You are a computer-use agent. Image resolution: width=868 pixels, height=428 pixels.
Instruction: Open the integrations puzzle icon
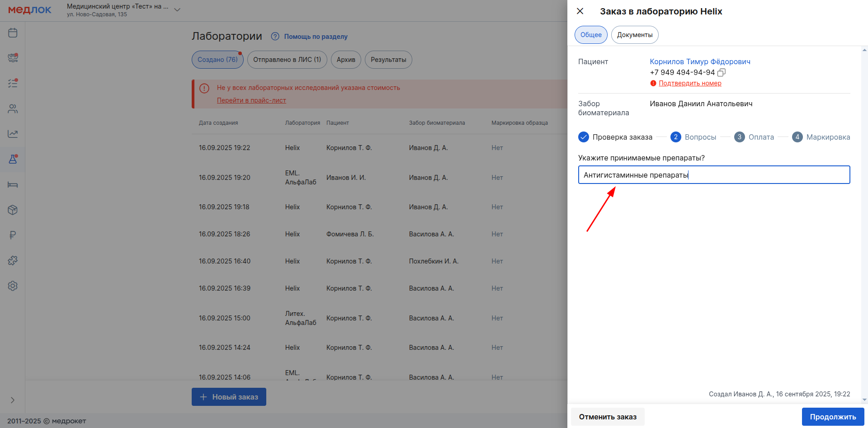[x=13, y=260]
